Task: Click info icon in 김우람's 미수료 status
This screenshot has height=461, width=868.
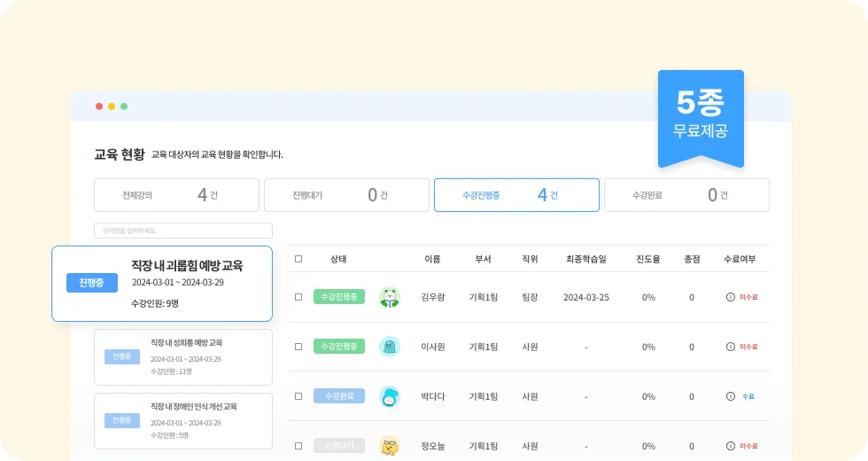Action: point(731,297)
